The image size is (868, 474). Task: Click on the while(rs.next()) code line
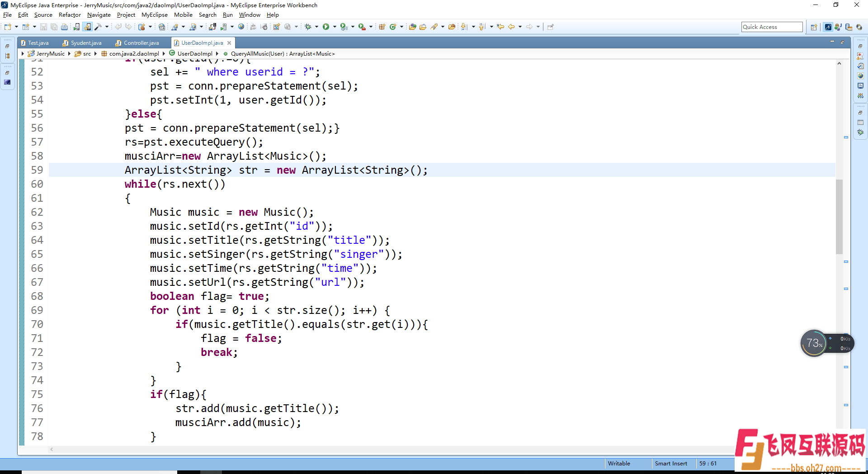point(175,184)
